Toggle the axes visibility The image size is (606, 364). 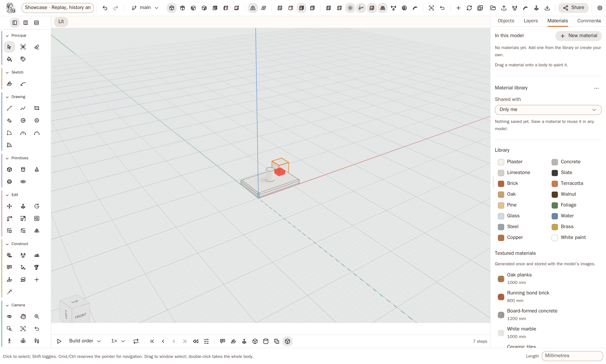click(361, 8)
